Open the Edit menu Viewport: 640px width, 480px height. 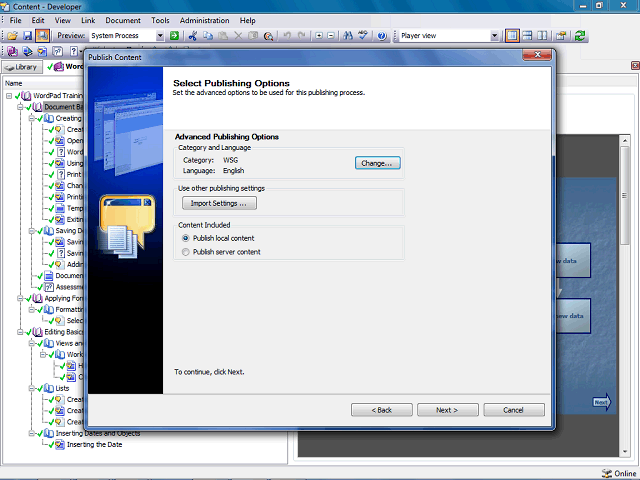38,20
